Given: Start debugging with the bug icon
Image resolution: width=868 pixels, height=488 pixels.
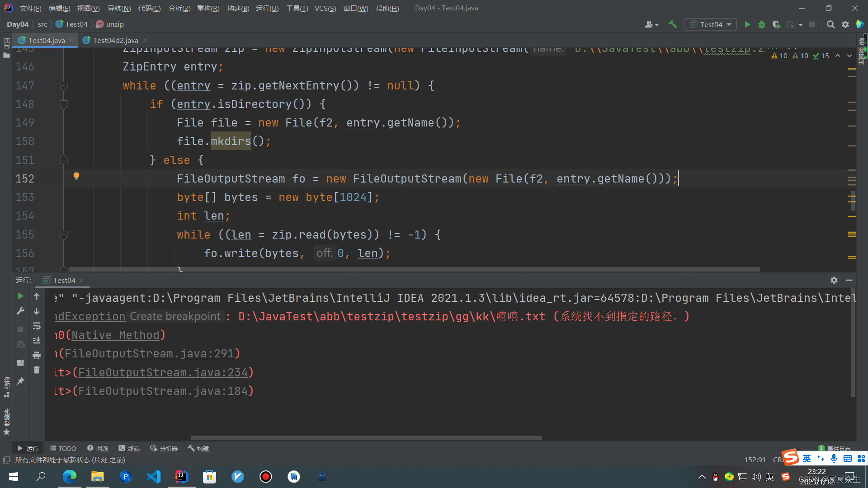Looking at the screenshot, I should point(762,24).
